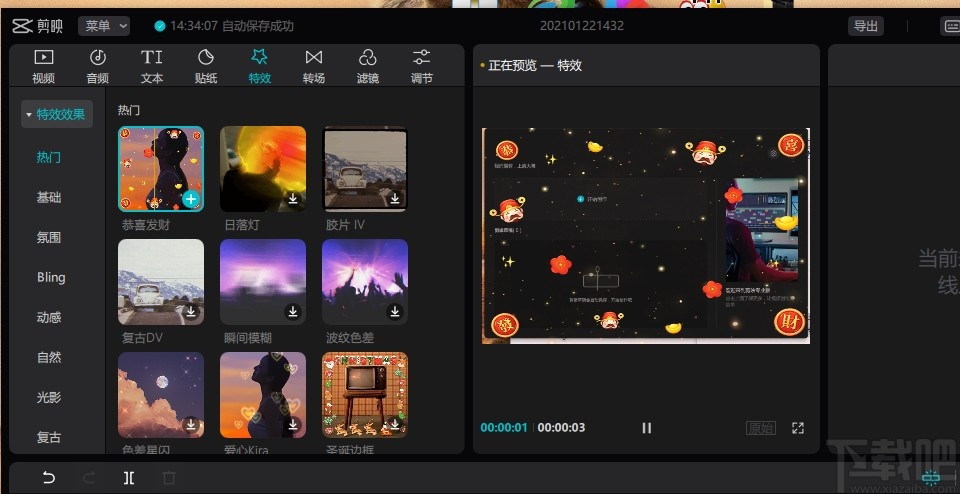Click current time 00:00:01

(x=504, y=427)
